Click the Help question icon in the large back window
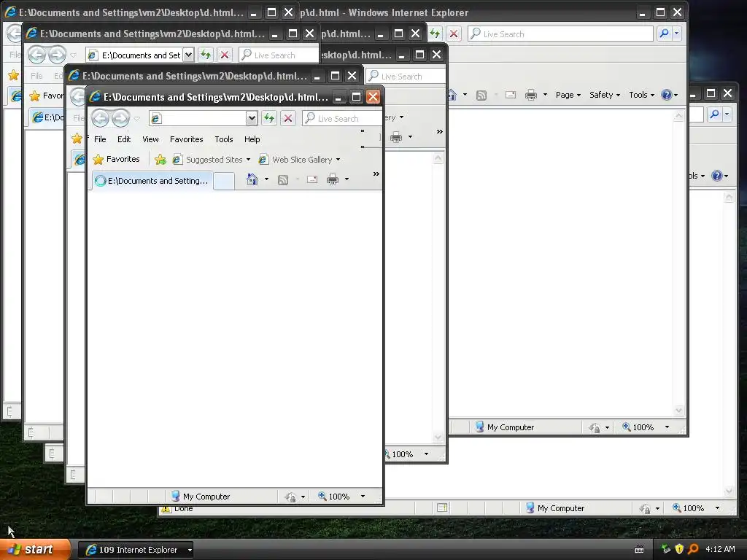Image resolution: width=747 pixels, height=560 pixels. (667, 95)
